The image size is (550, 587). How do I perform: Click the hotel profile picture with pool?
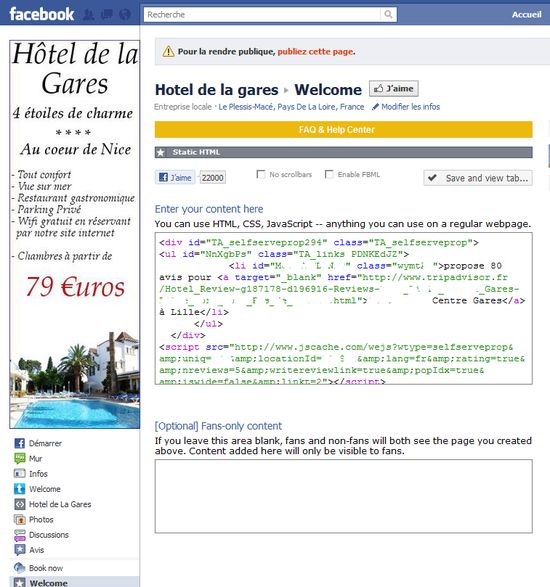click(75, 234)
